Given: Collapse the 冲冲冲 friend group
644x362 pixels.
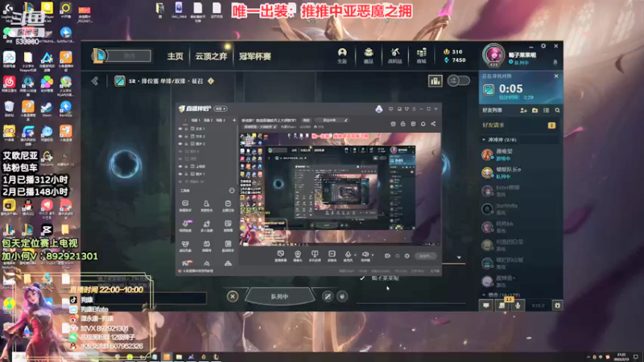Looking at the screenshot, I should tap(484, 140).
